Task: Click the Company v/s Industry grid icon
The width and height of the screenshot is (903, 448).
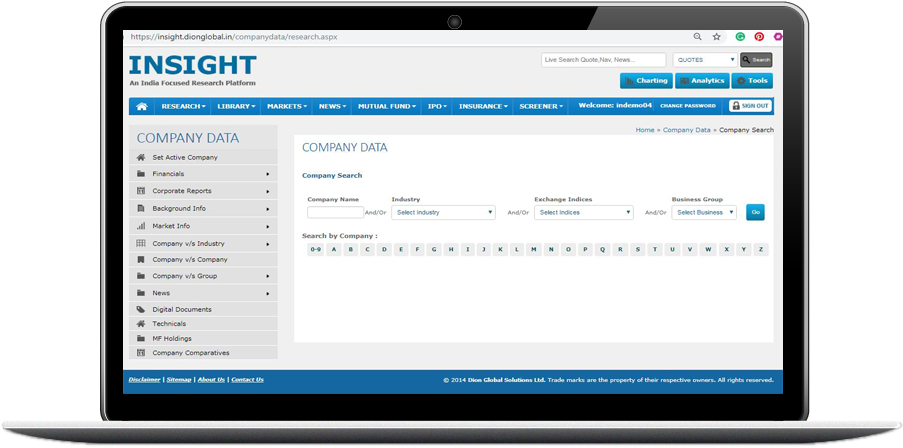Action: [141, 244]
